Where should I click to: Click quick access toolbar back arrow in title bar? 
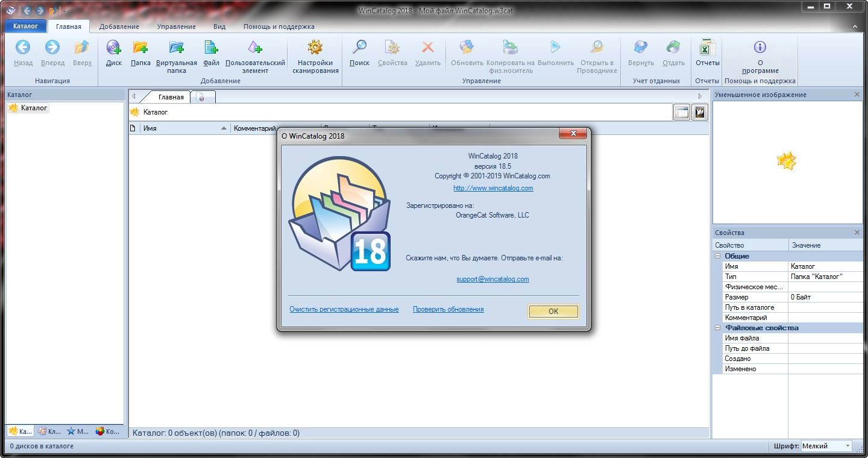(x=27, y=10)
